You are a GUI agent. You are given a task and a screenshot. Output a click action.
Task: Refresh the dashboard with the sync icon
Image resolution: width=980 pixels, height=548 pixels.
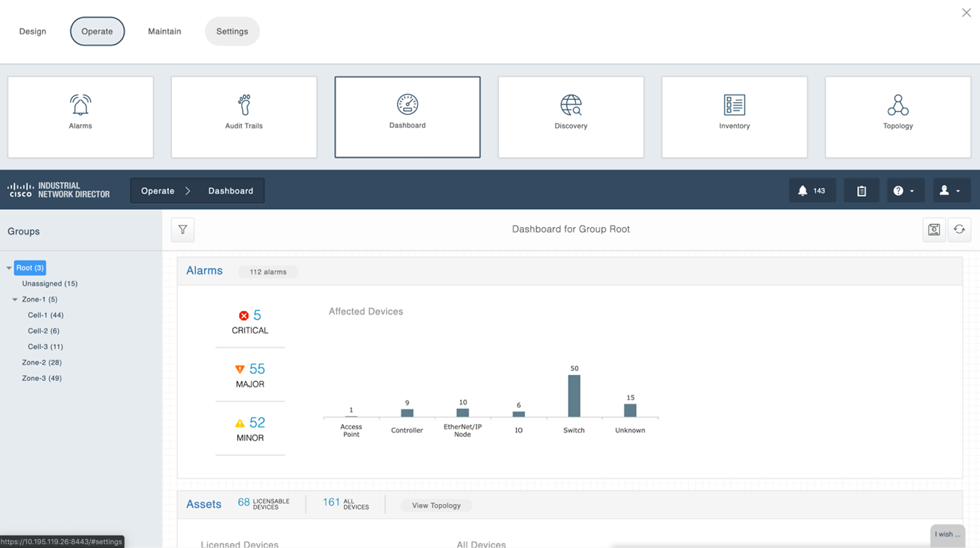pyautogui.click(x=959, y=229)
